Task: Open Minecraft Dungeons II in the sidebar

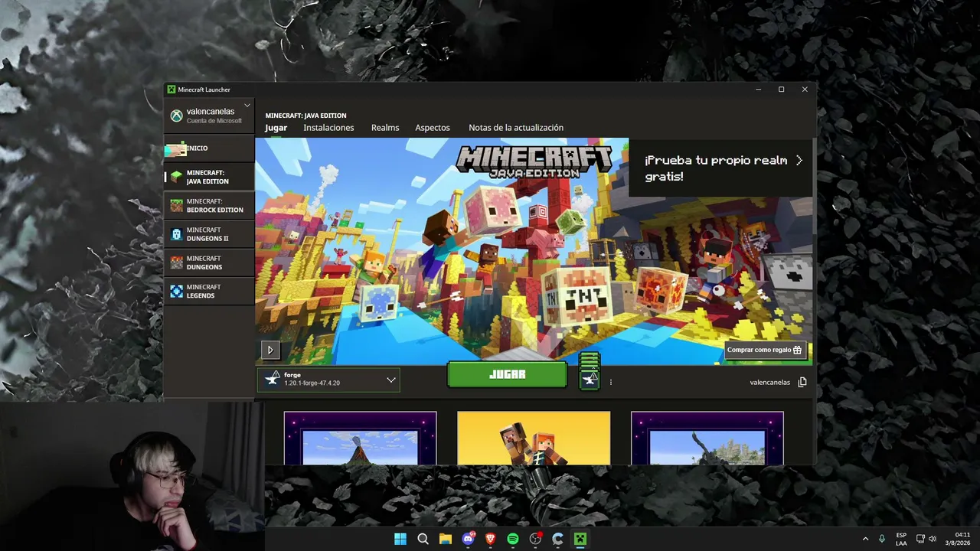Action: (x=209, y=234)
